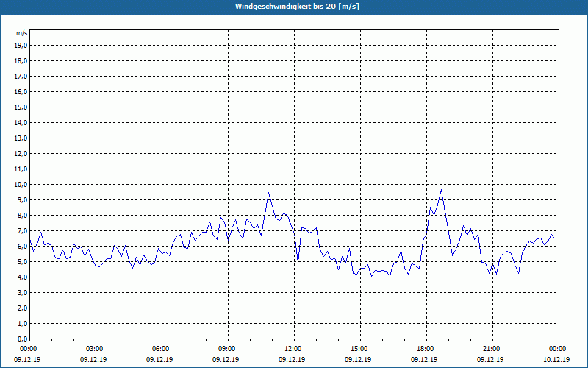Select the '06:00' time label
588x368 pixels.
(x=162, y=349)
